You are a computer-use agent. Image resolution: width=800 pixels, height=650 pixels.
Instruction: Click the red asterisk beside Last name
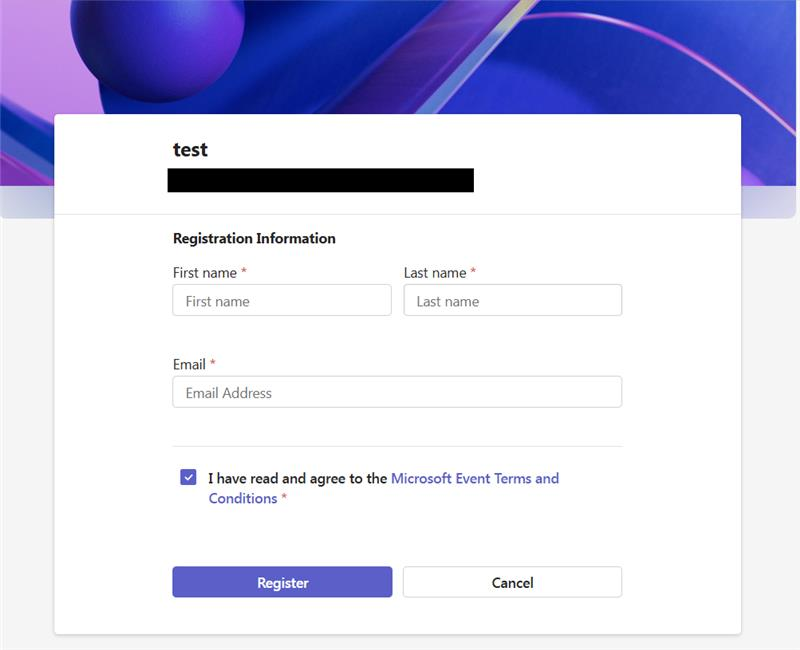[x=473, y=273]
